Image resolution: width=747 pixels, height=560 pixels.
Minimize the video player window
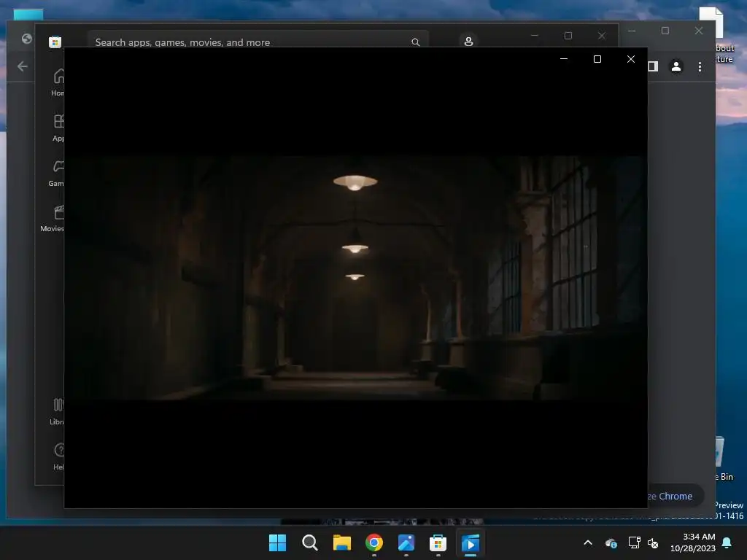pyautogui.click(x=564, y=59)
